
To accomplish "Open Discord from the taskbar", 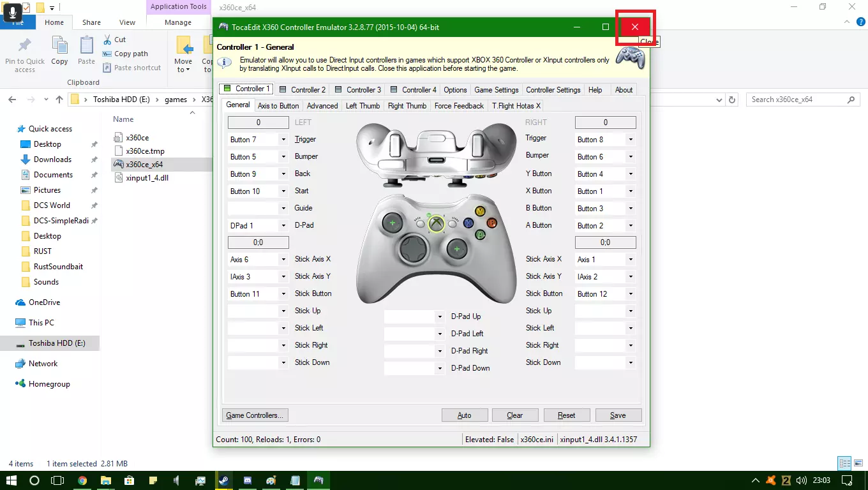I will 248,480.
